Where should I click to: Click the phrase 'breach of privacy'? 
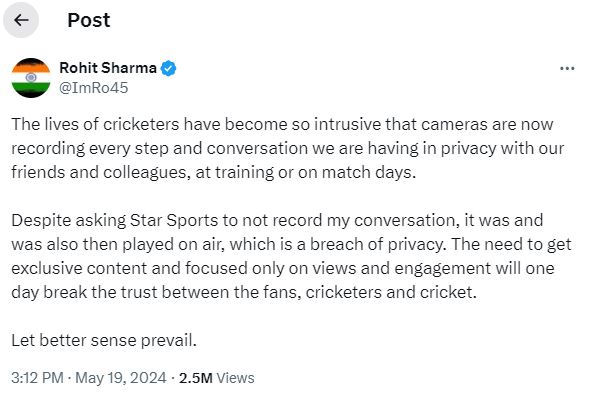[x=377, y=245]
